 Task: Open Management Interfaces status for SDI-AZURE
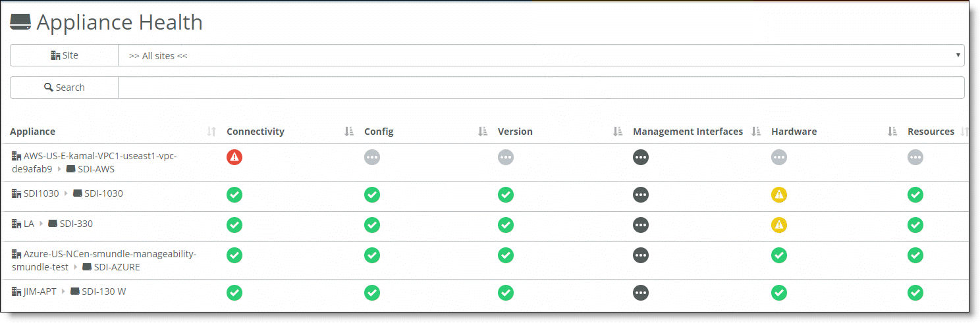(x=641, y=255)
